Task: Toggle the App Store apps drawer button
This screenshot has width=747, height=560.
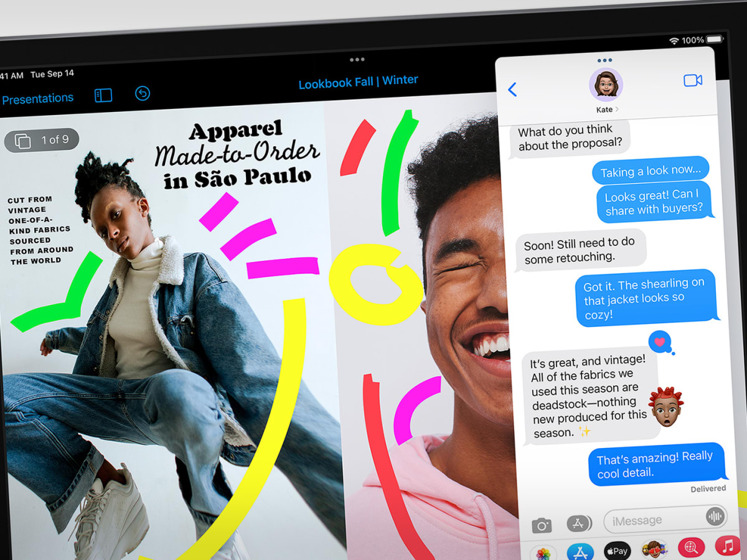Action: (580, 523)
